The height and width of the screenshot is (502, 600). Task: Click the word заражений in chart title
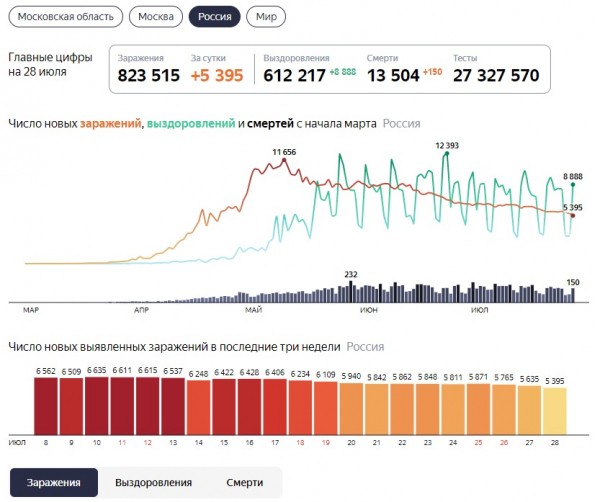click(x=109, y=124)
